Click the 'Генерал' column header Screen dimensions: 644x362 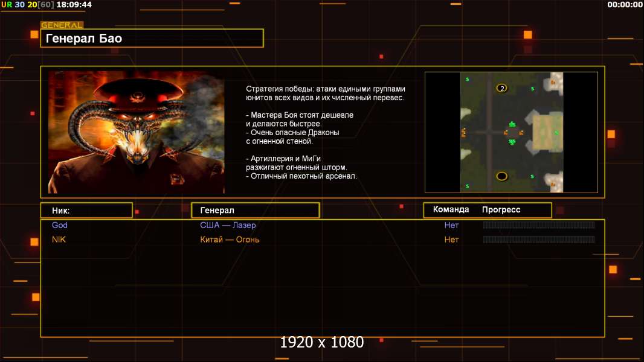[255, 211]
